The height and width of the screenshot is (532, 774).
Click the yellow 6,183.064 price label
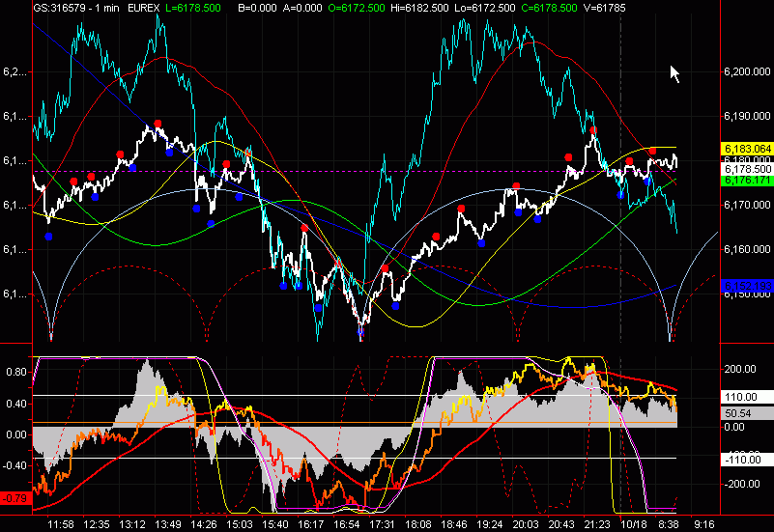(x=746, y=149)
